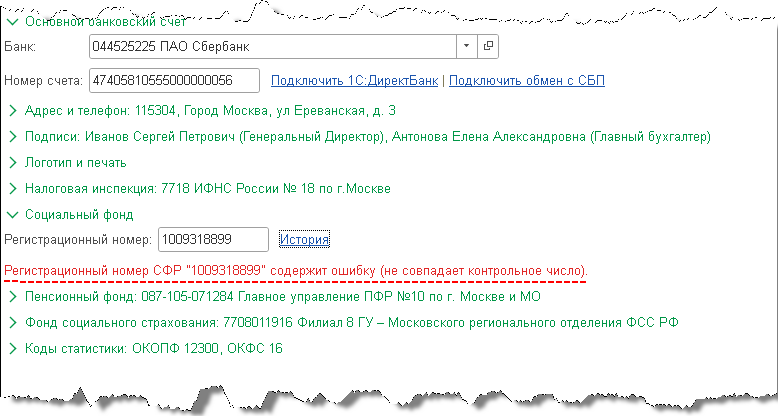Expand the Пенсионный фонд section
778x416 pixels.
[x=275, y=296]
